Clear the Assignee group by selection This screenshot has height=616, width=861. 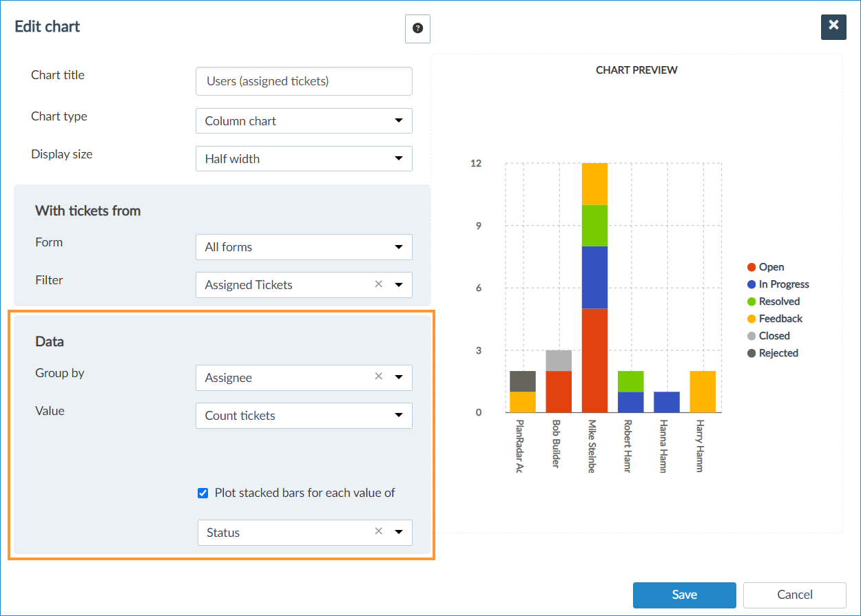tap(378, 377)
